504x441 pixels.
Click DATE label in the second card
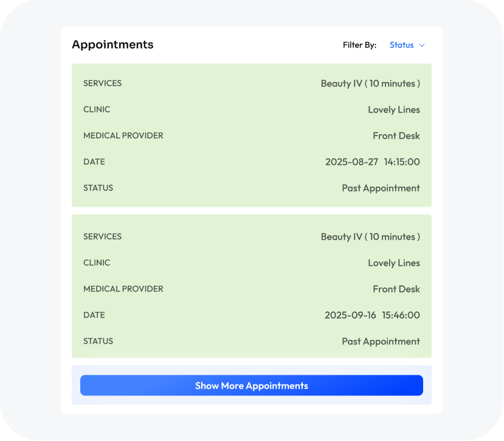click(x=94, y=315)
